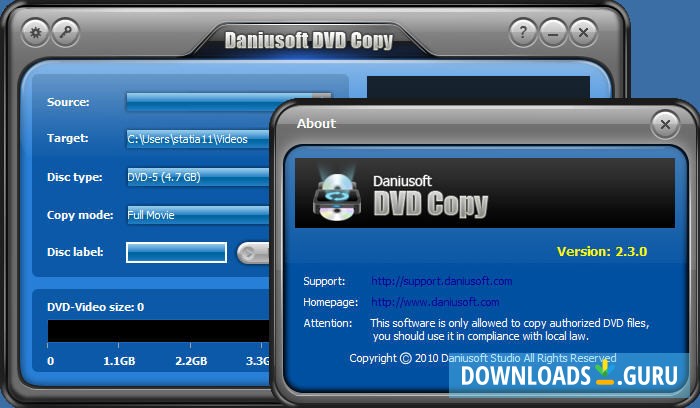The width and height of the screenshot is (700, 408).
Task: Open the www.daniusoft.com homepage link
Action: click(x=435, y=302)
